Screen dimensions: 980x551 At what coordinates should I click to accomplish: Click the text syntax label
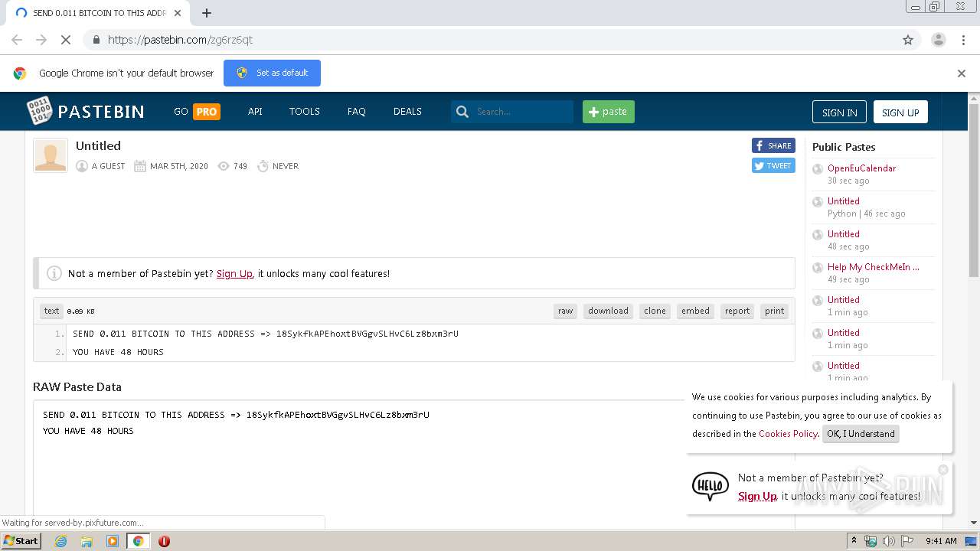(x=51, y=311)
